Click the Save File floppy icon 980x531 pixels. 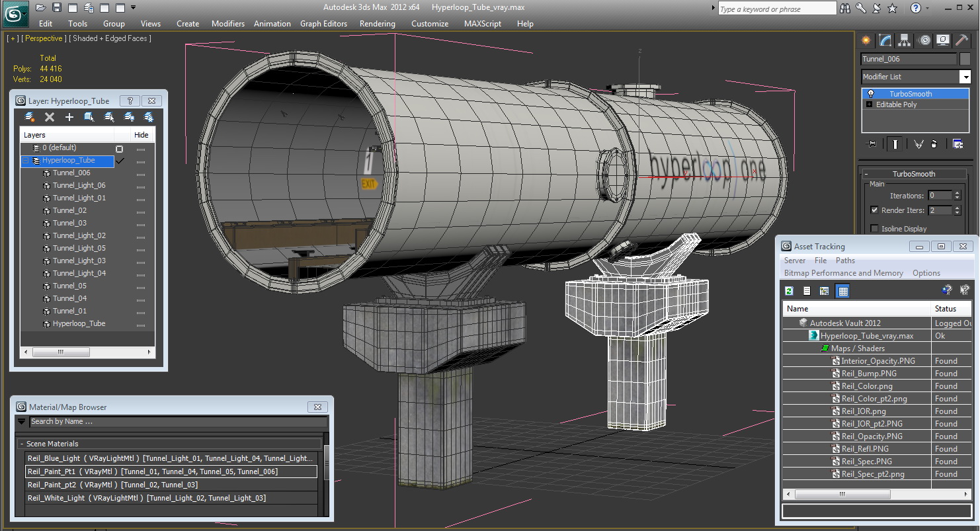click(57, 8)
